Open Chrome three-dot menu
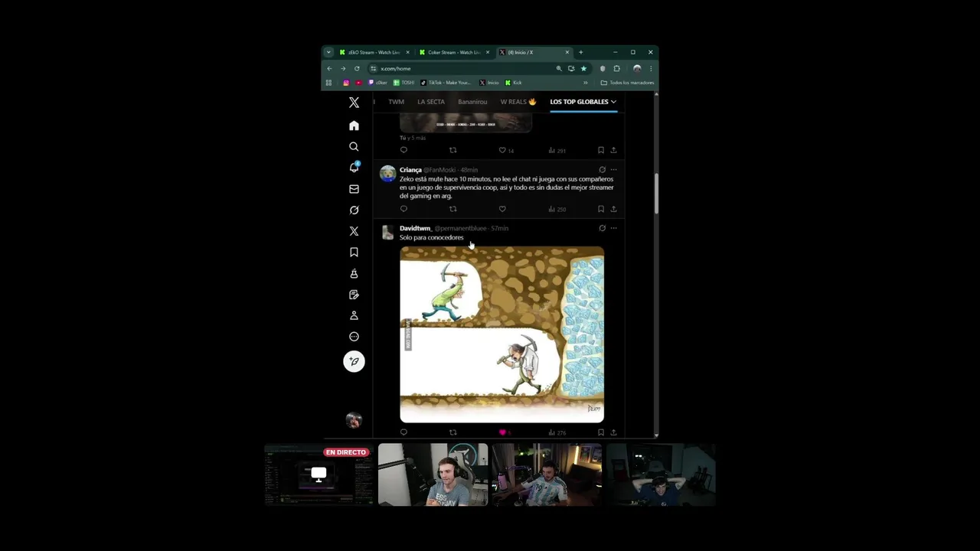The width and height of the screenshot is (980, 551). point(651,68)
